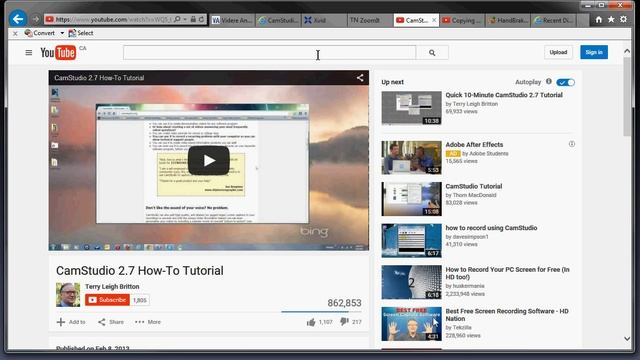Click the CamStudio 2.7 How-To Tutorial heading
640x360 pixels.
[x=140, y=271]
